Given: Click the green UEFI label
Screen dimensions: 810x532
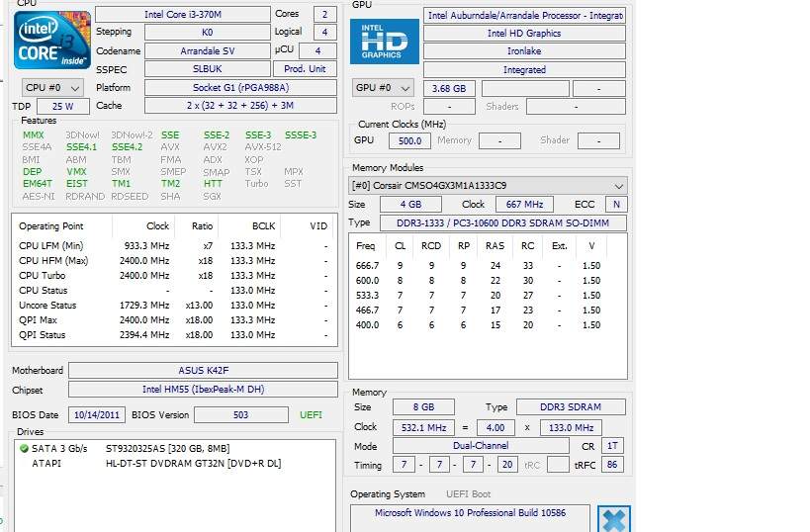Looking at the screenshot, I should click(311, 415).
